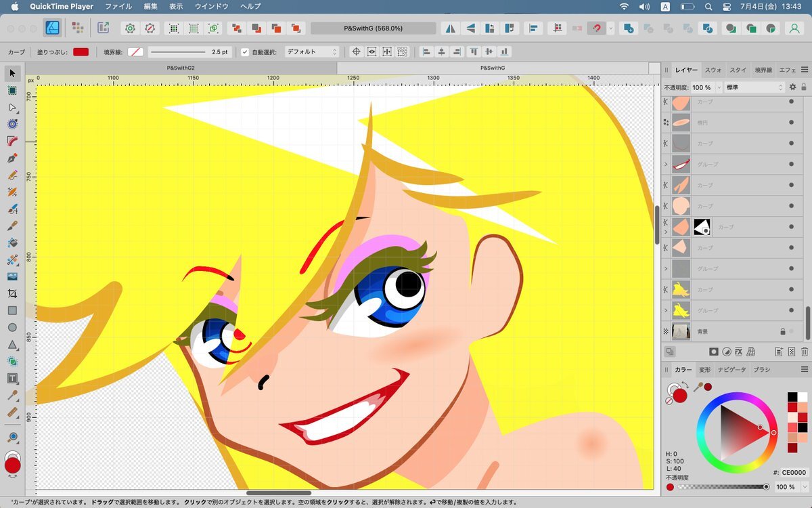Switch to the Designer persona icon
This screenshot has height=508, width=812.
53,28
